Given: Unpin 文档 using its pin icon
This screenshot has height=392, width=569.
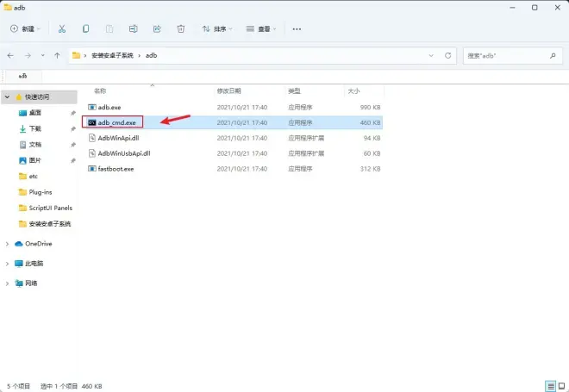Looking at the screenshot, I should pos(73,145).
